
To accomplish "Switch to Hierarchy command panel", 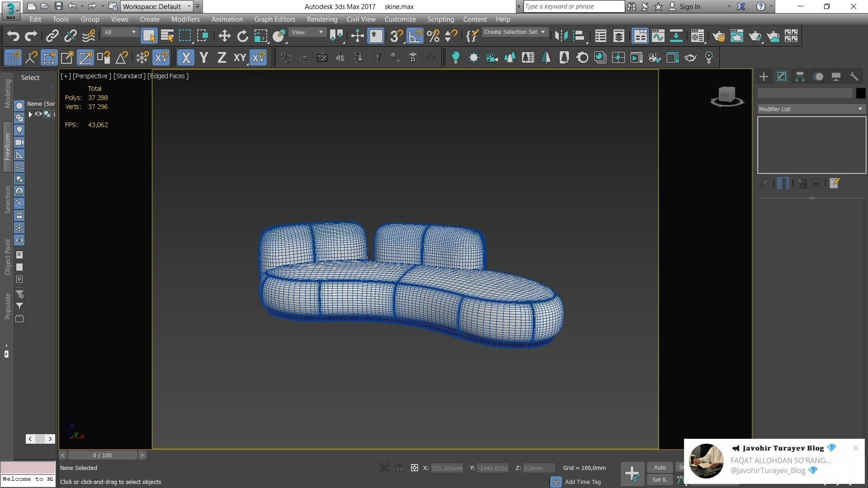I will click(x=800, y=76).
